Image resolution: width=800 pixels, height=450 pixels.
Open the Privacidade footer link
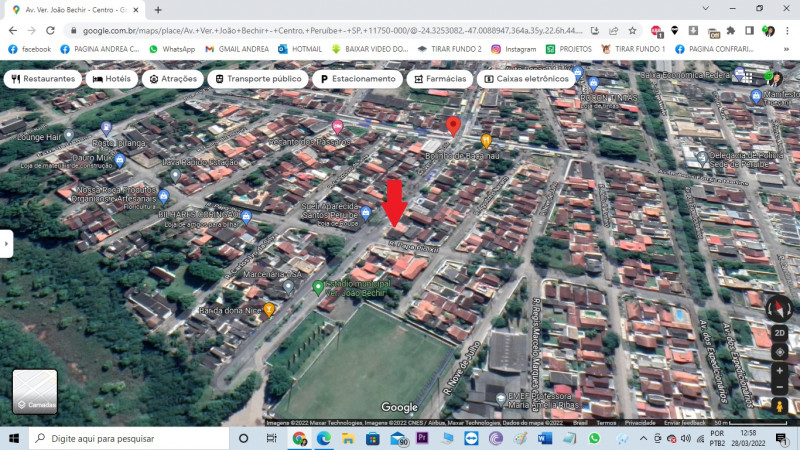[640, 423]
